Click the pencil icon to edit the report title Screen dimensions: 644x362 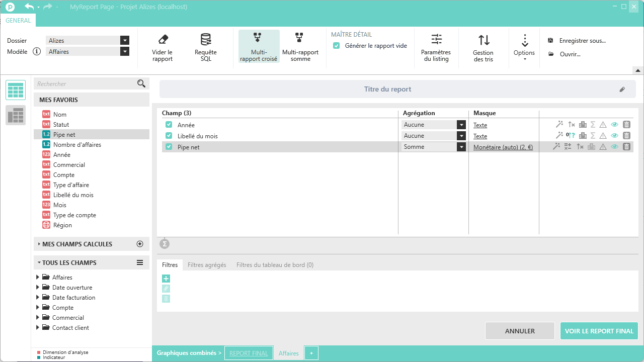pos(622,89)
